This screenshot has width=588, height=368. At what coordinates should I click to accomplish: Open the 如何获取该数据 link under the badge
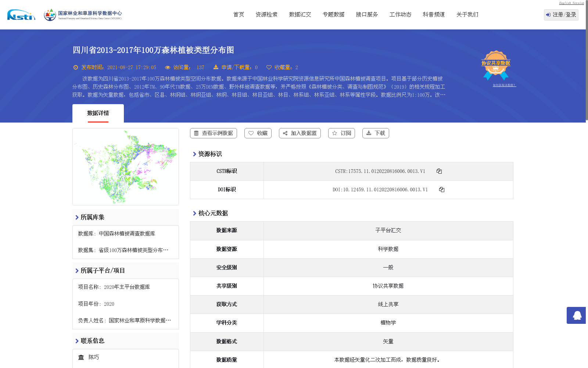point(504,85)
